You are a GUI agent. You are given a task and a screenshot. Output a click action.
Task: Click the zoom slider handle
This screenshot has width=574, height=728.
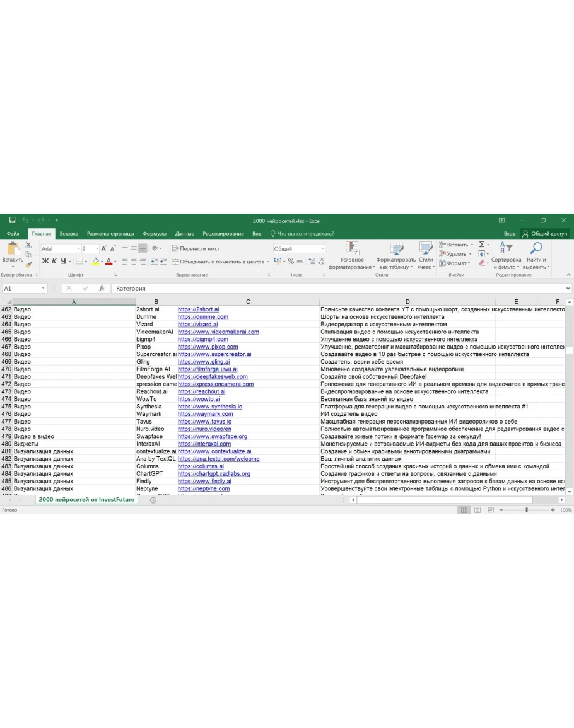point(527,510)
